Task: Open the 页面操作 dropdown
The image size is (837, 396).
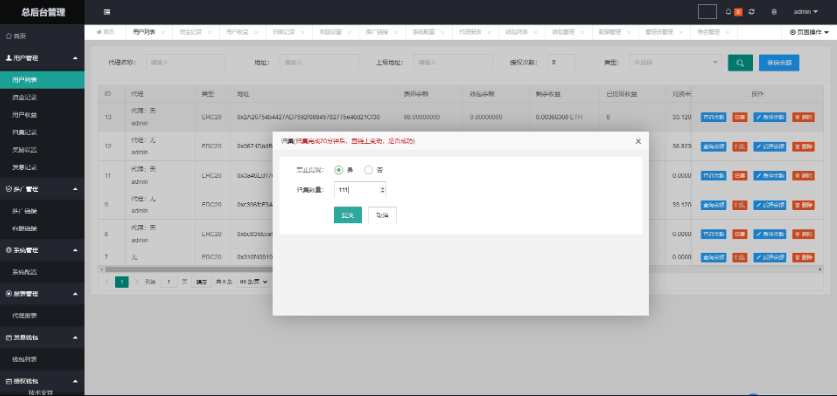Action: (x=809, y=32)
